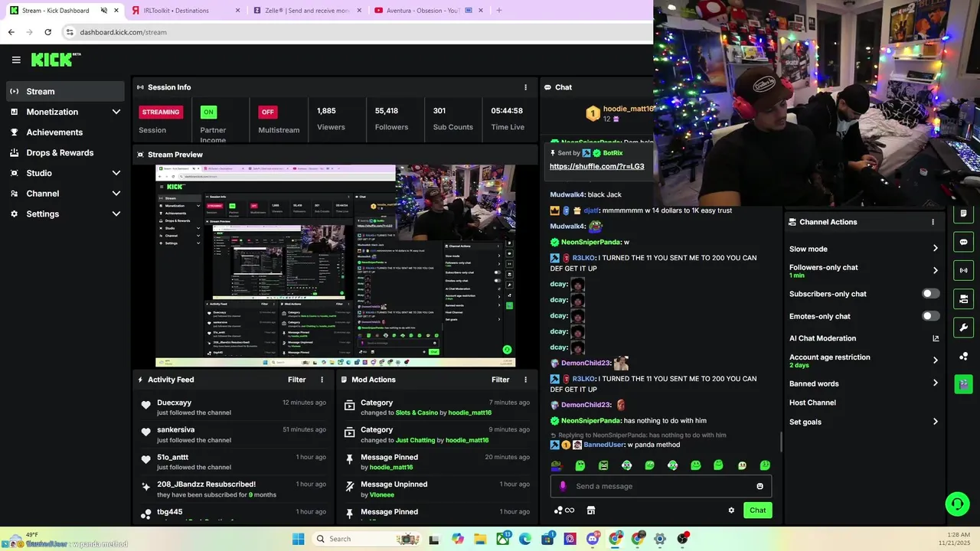Open AI Chat Moderation external link icon

coord(935,338)
